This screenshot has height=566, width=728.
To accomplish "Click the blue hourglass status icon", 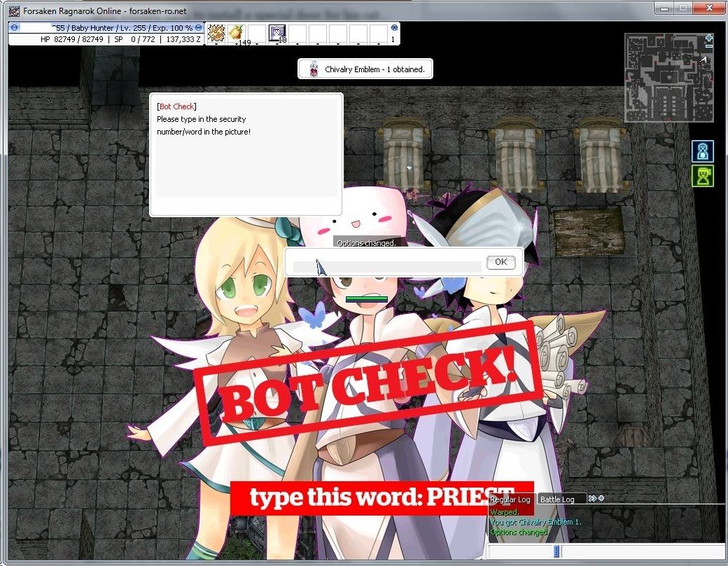I will click(703, 151).
